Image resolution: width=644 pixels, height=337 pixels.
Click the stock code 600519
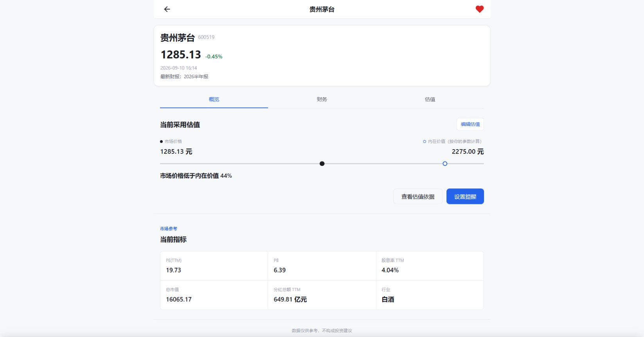pos(206,37)
